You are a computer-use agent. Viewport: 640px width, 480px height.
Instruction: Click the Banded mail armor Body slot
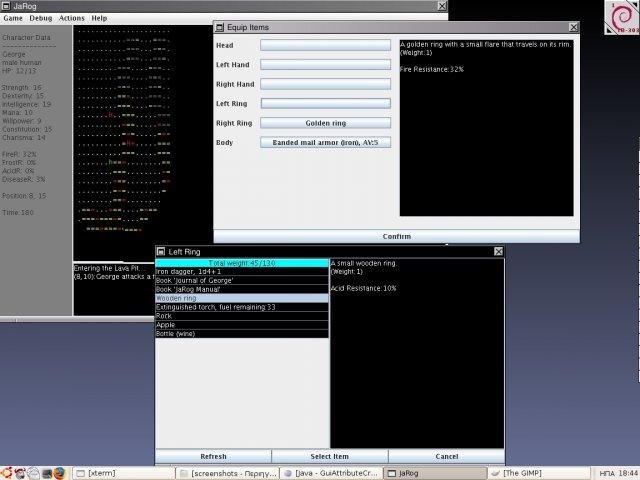[x=325, y=142]
